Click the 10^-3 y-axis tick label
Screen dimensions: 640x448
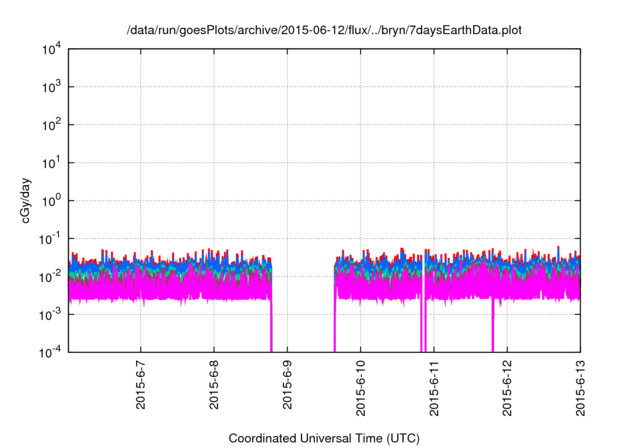pos(50,314)
